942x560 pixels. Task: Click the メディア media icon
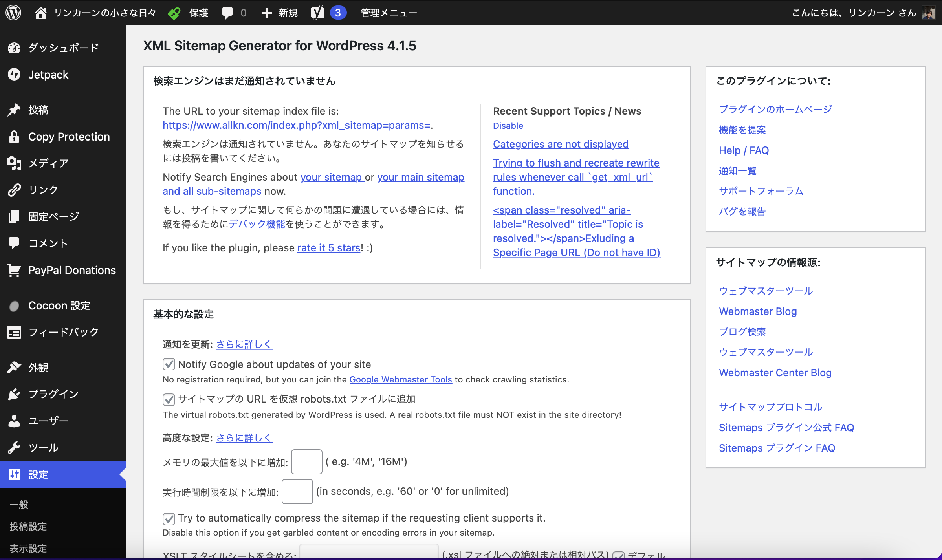(x=14, y=163)
